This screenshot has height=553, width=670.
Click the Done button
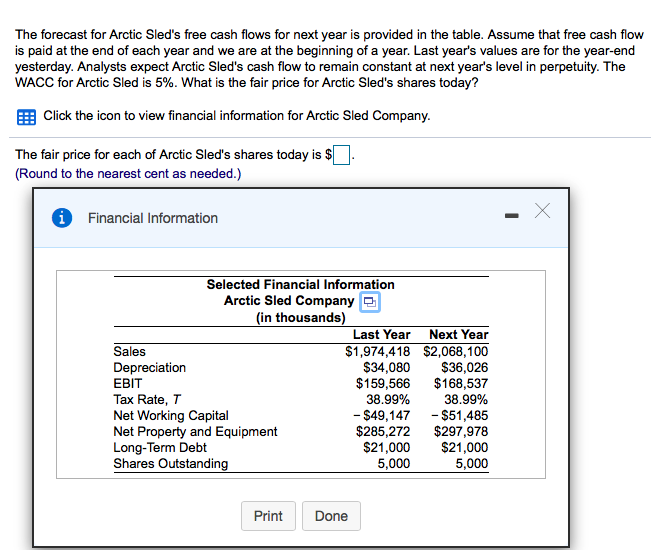point(331,516)
